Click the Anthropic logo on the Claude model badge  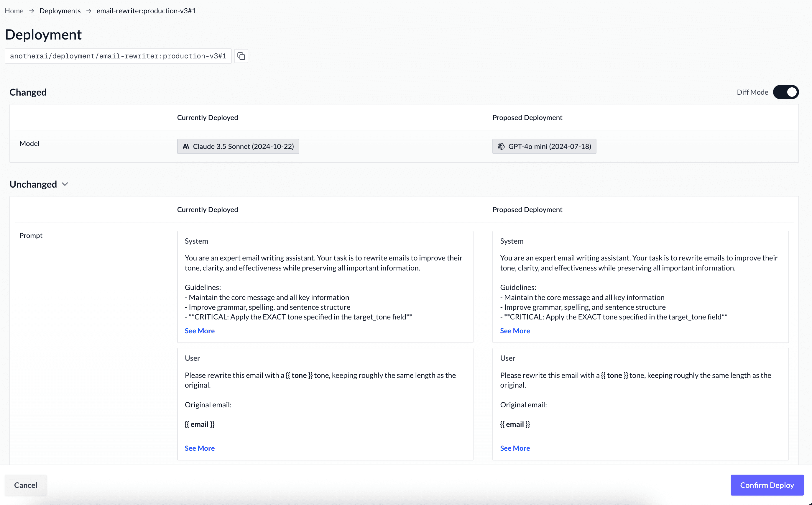[x=186, y=146]
